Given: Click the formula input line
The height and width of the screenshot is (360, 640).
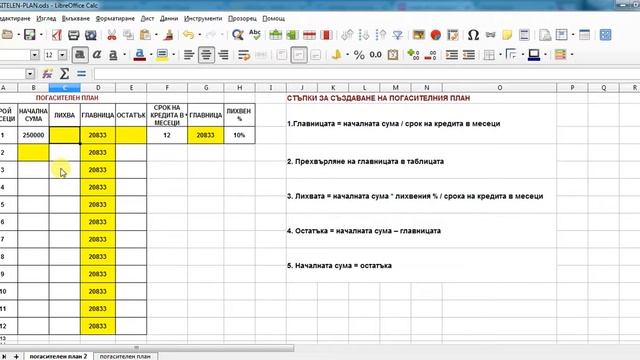Looking at the screenshot, I should (x=367, y=74).
